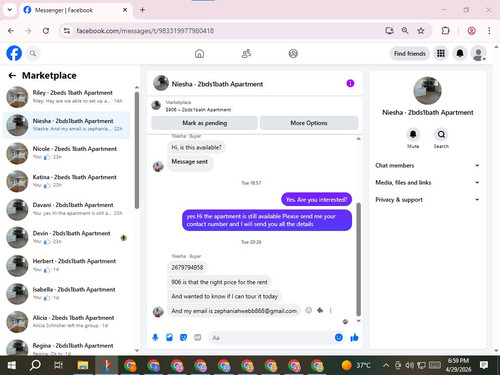Click the browser address bar URL
Screen dimensions: 500x375
pos(145,31)
